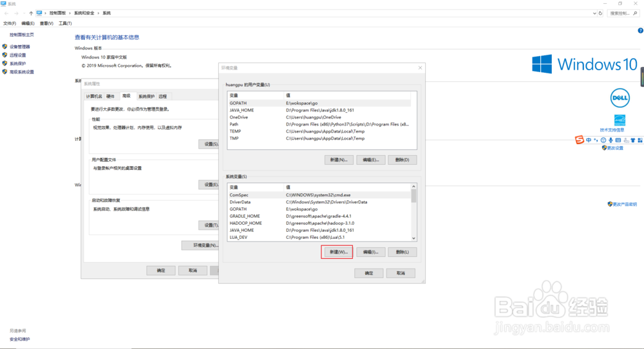Click the Sogou account user icon
Image resolution: width=644 pixels, height=349 pixels.
click(626, 140)
